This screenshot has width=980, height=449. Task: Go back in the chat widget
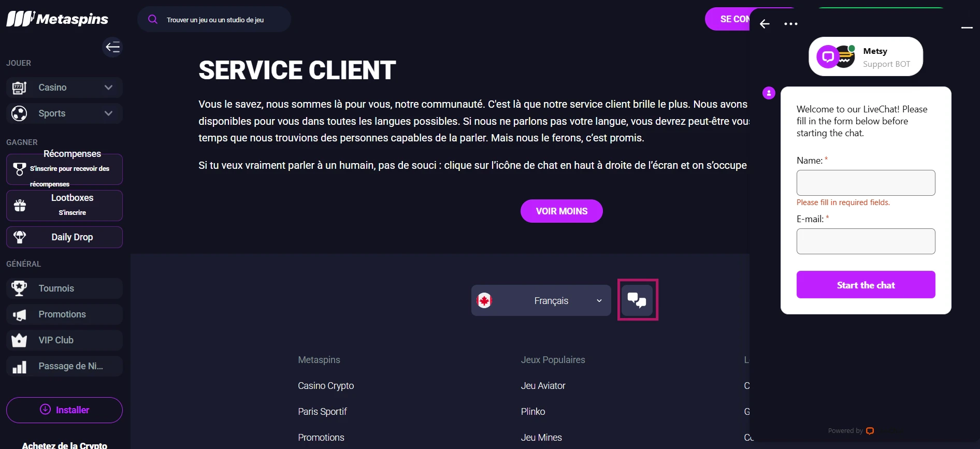tap(765, 24)
